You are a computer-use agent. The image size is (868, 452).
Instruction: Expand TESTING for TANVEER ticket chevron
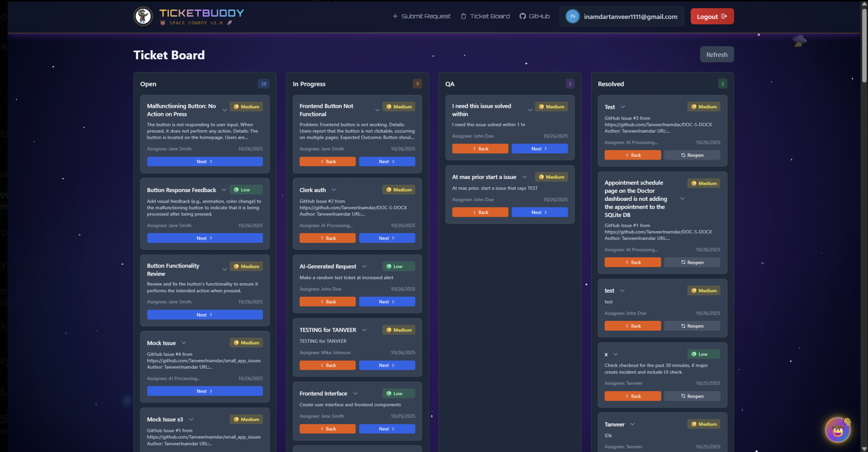pos(364,330)
